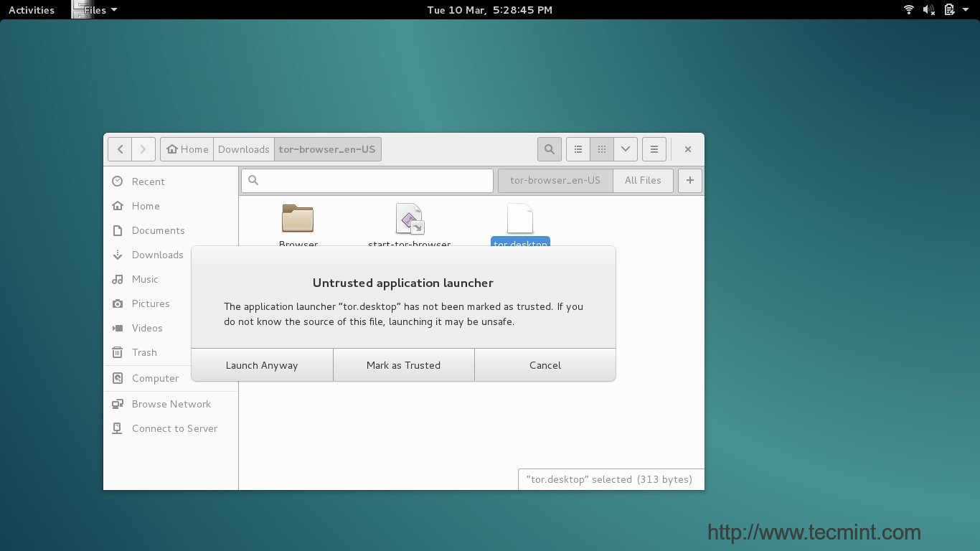Open clock calendar dropdown in top bar
Viewport: 980px width, 551px height.
coord(489,10)
